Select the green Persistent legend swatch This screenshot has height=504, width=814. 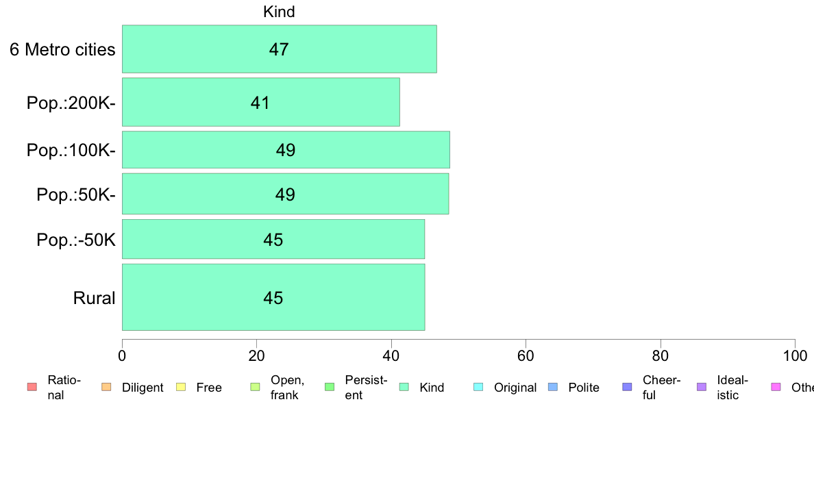pos(330,387)
